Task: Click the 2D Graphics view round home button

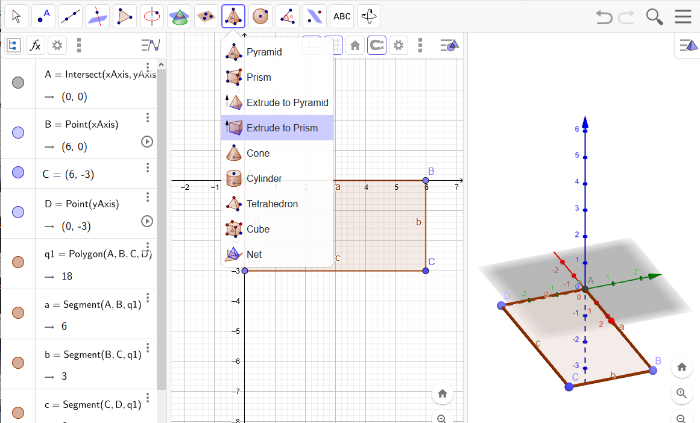Action: click(442, 394)
